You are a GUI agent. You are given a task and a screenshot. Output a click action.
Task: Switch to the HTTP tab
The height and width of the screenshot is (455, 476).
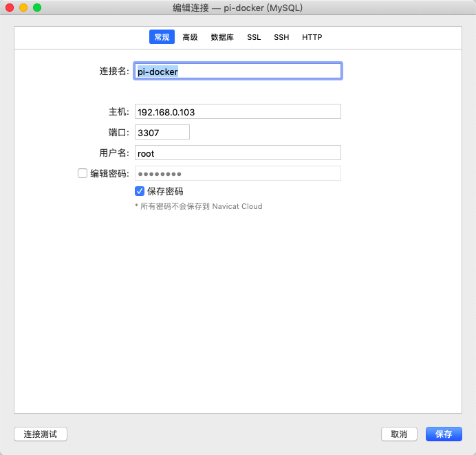tap(312, 37)
